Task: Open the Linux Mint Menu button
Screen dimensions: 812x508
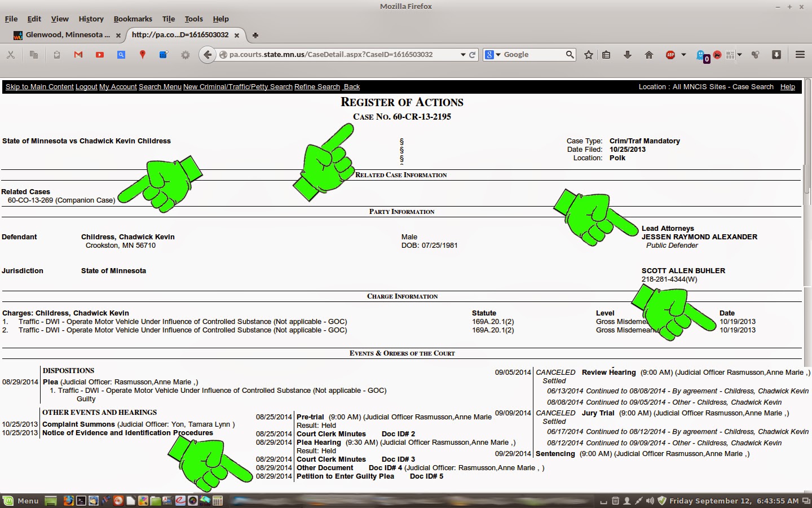Action: click(x=21, y=501)
